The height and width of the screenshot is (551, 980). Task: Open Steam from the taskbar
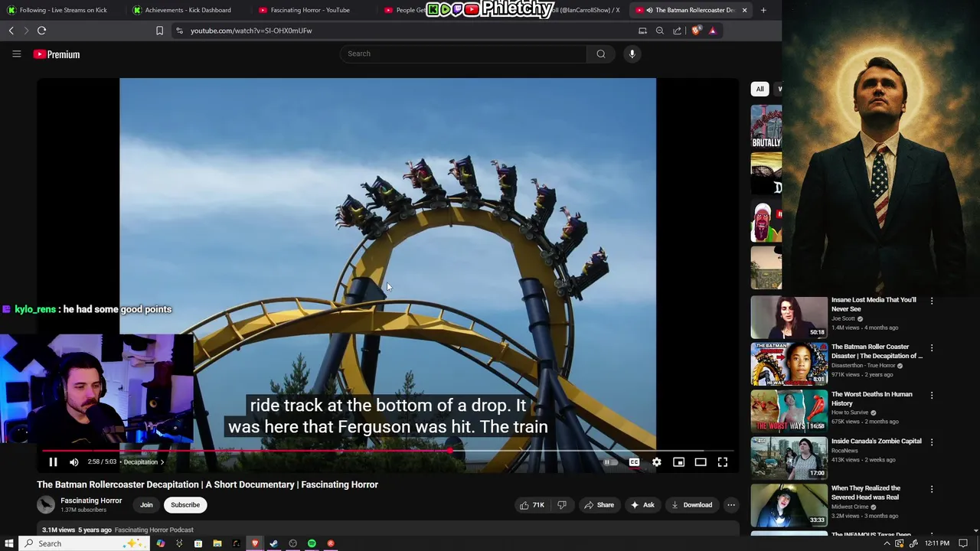[273, 543]
